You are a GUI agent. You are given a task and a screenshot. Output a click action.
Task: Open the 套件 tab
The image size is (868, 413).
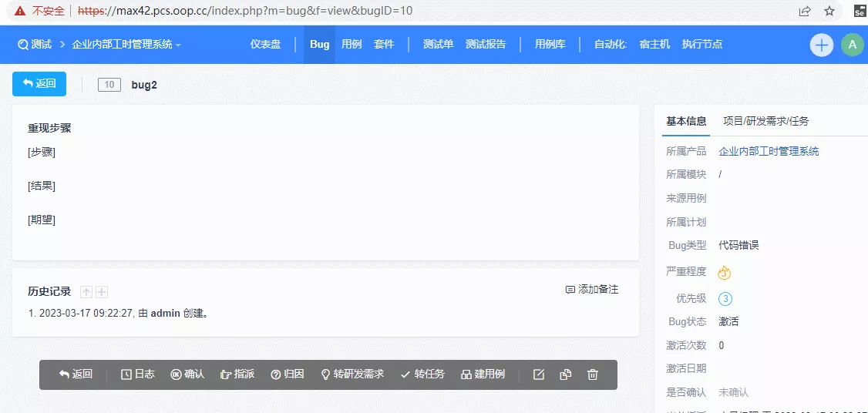click(384, 44)
